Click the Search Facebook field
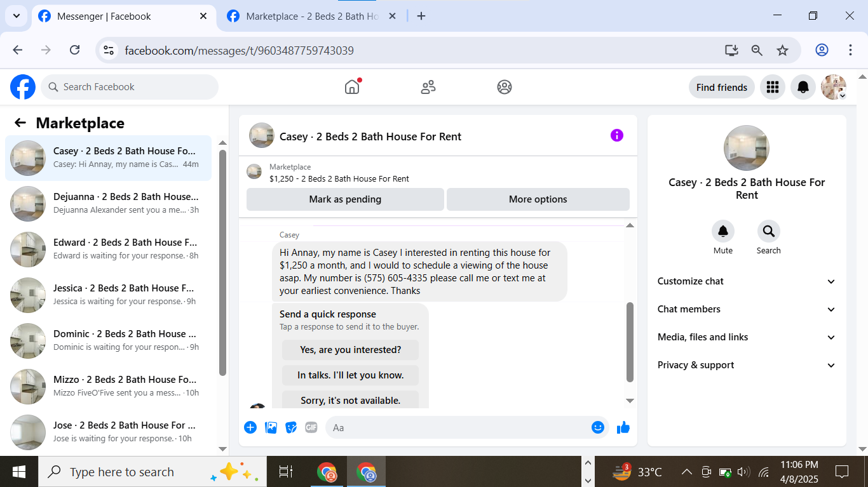Screen dimensions: 868x487 point(130,87)
